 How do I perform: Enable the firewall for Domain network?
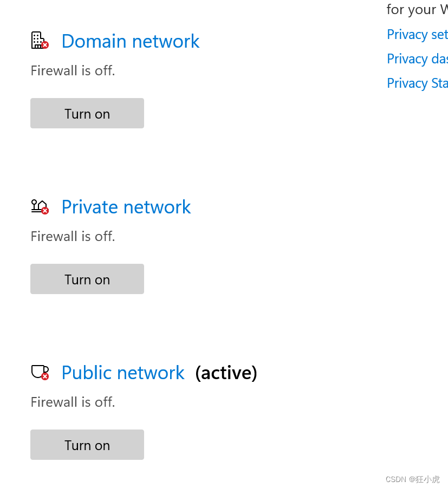(87, 113)
